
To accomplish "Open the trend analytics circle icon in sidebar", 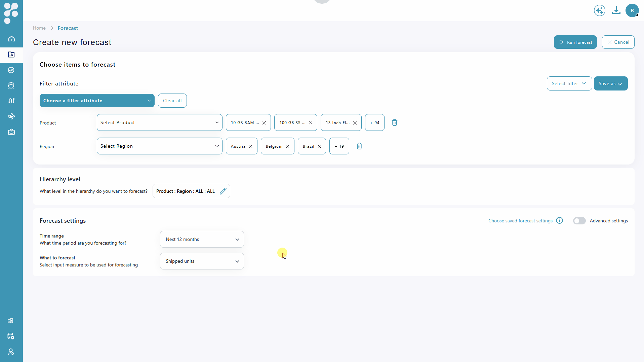I will click(x=11, y=70).
